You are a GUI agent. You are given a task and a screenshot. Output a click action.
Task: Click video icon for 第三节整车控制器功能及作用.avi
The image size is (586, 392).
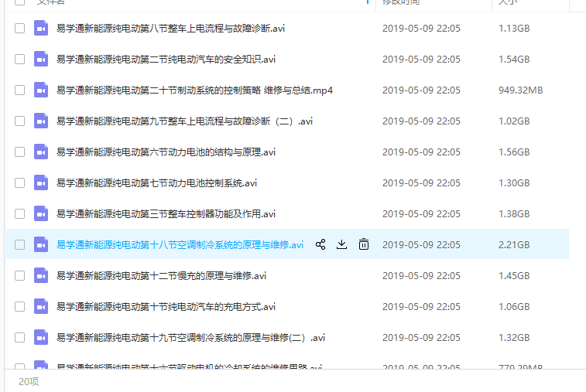[41, 214]
